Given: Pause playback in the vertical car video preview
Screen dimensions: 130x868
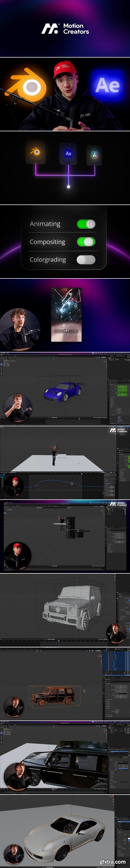Looking at the screenshot, I should pyautogui.click(x=67, y=331).
